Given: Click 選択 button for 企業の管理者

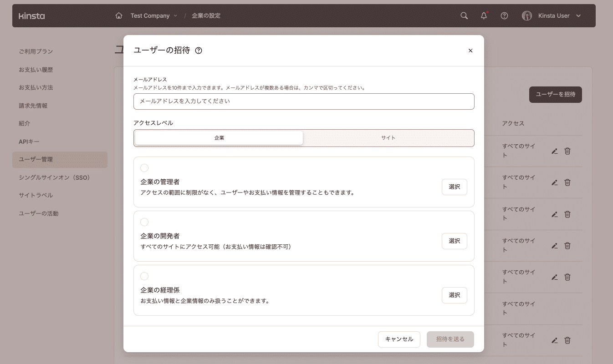Looking at the screenshot, I should 454,187.
